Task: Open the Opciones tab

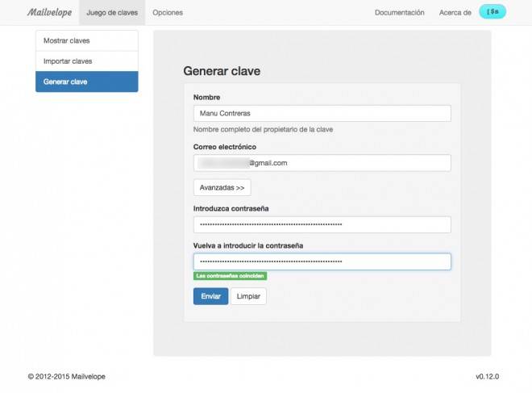Action: click(168, 13)
